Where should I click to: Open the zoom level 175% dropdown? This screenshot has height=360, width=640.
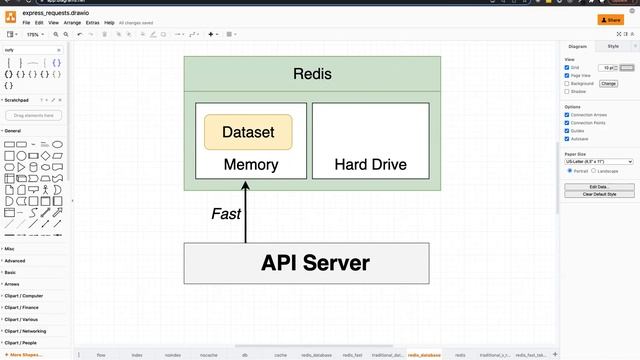[x=36, y=35]
